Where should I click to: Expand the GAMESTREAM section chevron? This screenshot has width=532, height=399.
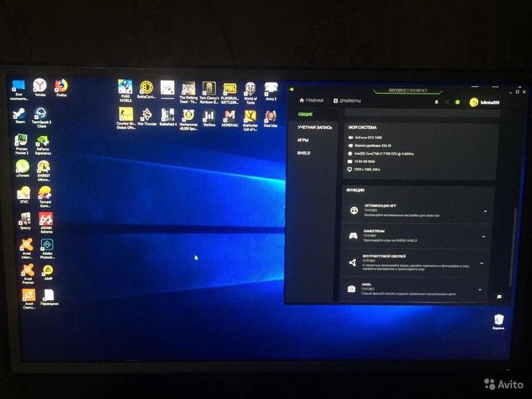(483, 237)
